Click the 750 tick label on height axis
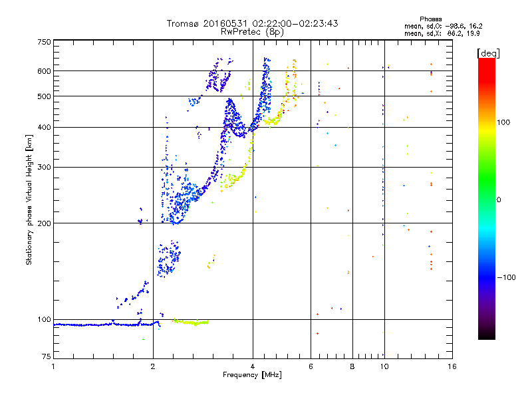The height and width of the screenshot is (399, 532). (x=44, y=42)
